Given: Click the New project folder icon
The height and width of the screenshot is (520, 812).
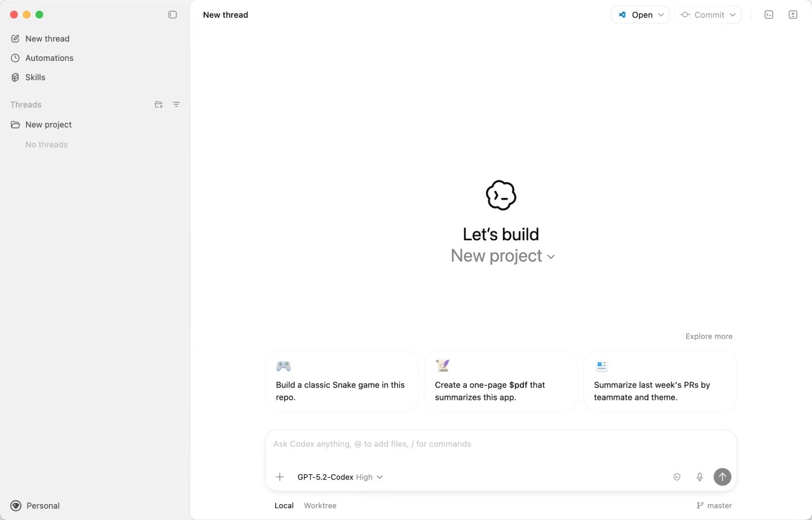Looking at the screenshot, I should click(x=15, y=125).
